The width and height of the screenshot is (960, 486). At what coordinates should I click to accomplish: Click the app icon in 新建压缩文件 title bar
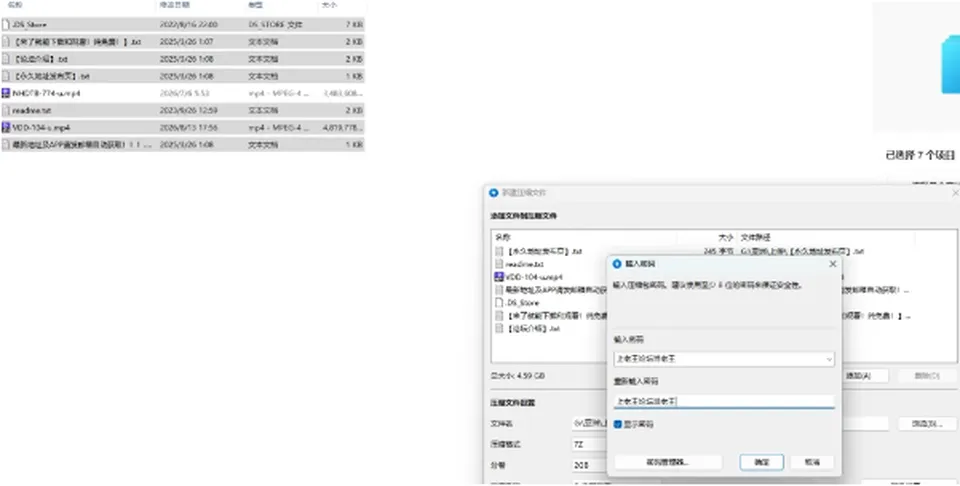(493, 193)
